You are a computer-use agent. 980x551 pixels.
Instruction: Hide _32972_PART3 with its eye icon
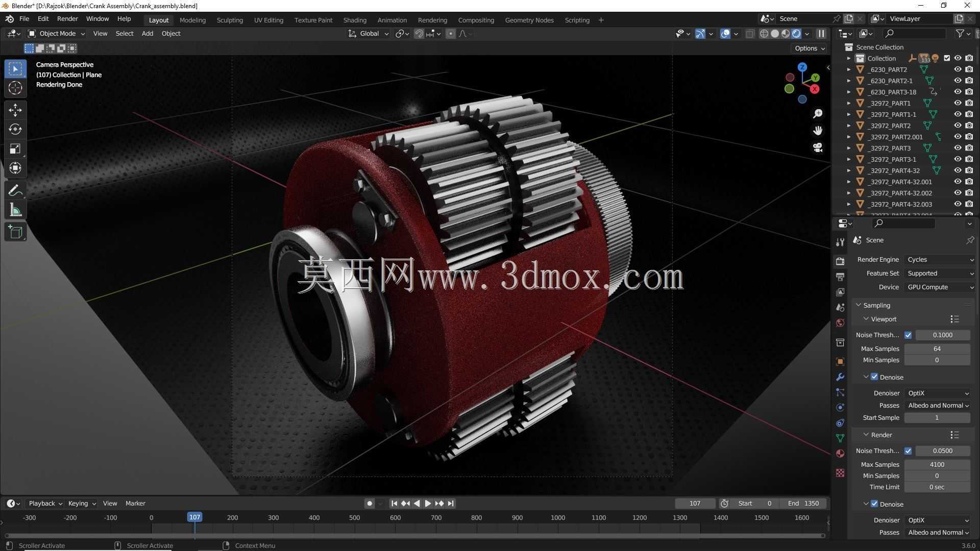pyautogui.click(x=958, y=148)
